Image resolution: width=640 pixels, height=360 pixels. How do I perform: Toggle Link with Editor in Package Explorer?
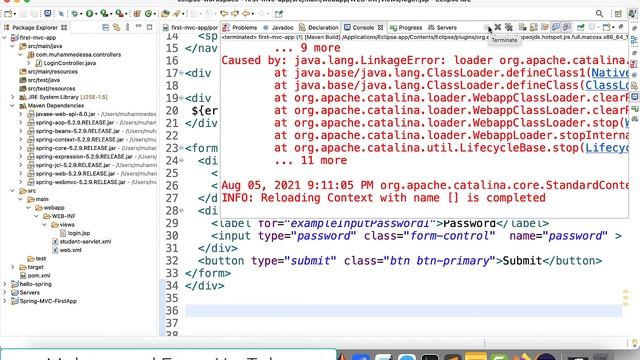[x=117, y=27]
